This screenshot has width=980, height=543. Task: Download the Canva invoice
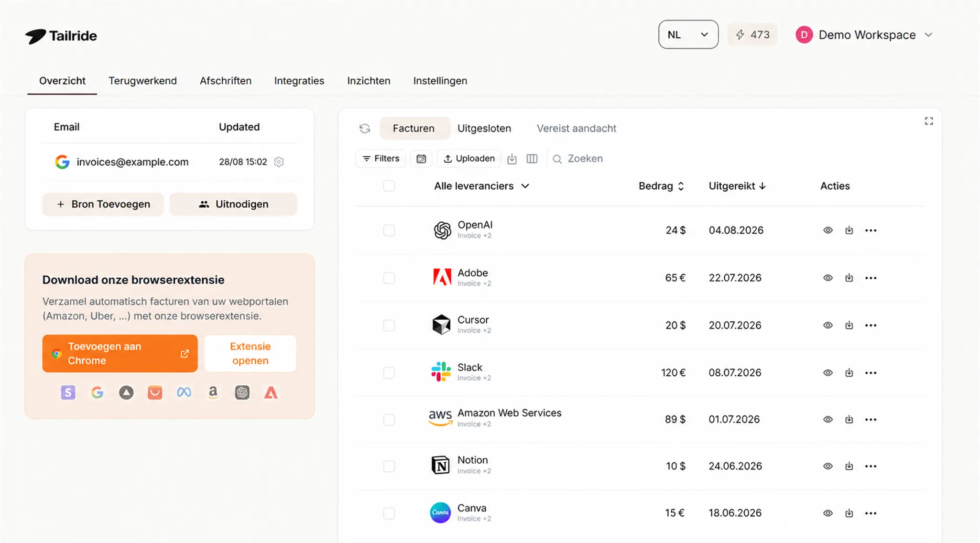[x=849, y=513]
